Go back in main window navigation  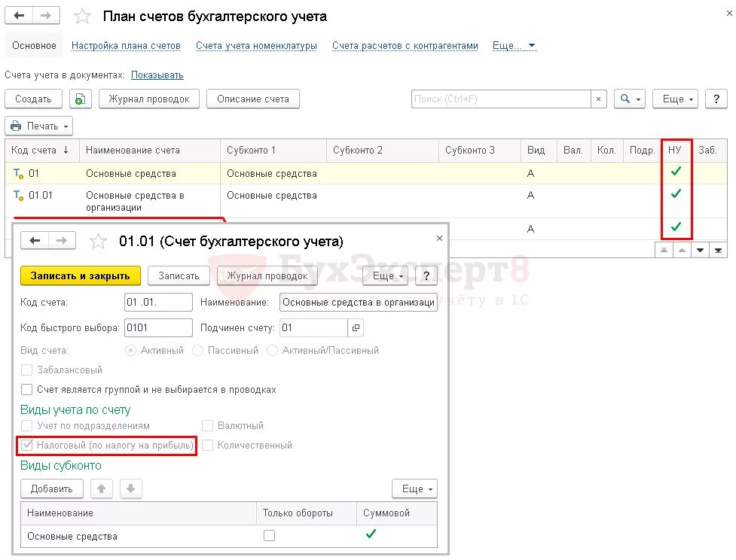19,16
